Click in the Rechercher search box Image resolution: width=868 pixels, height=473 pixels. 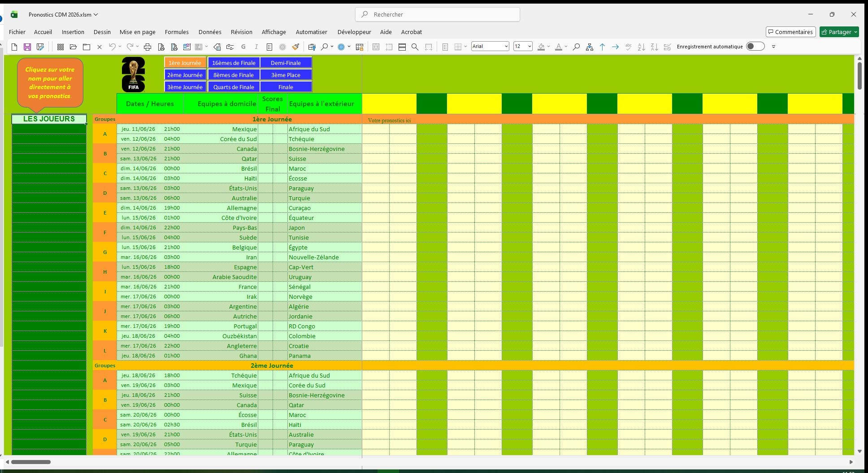[x=438, y=14]
